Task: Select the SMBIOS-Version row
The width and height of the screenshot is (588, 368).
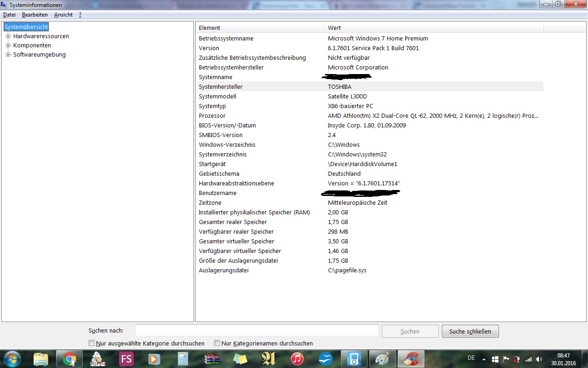Action: [369, 135]
